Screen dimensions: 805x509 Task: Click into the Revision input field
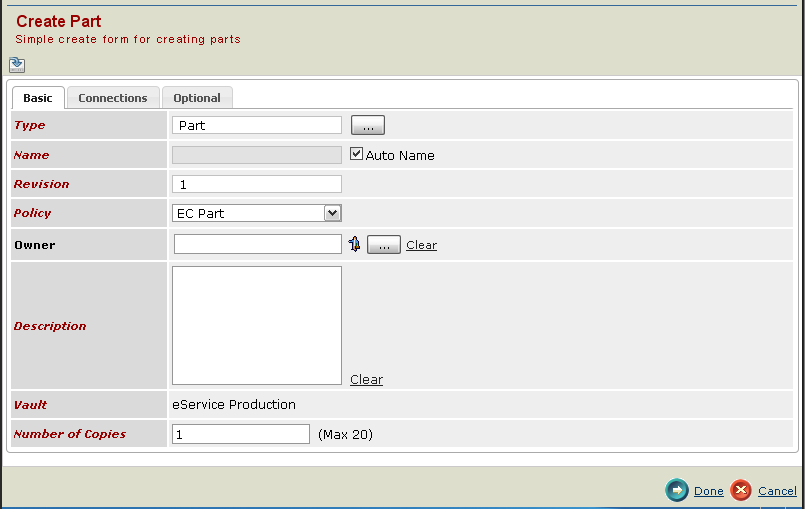coord(257,184)
